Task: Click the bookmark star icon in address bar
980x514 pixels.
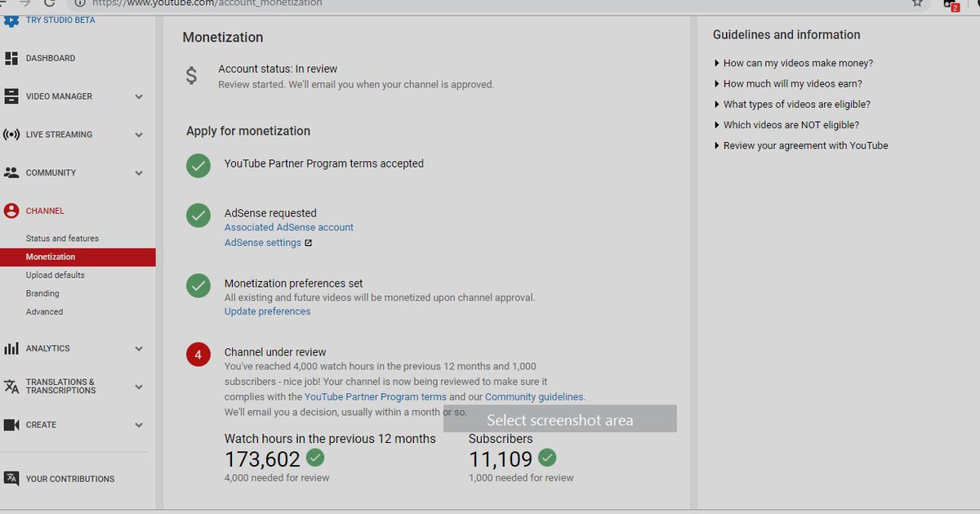Action: (x=917, y=3)
